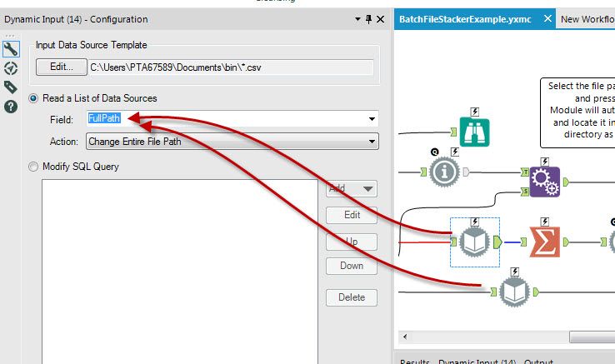Click lightning badge above Summarize tool
Viewport: 615px width, 364px height.
click(545, 222)
